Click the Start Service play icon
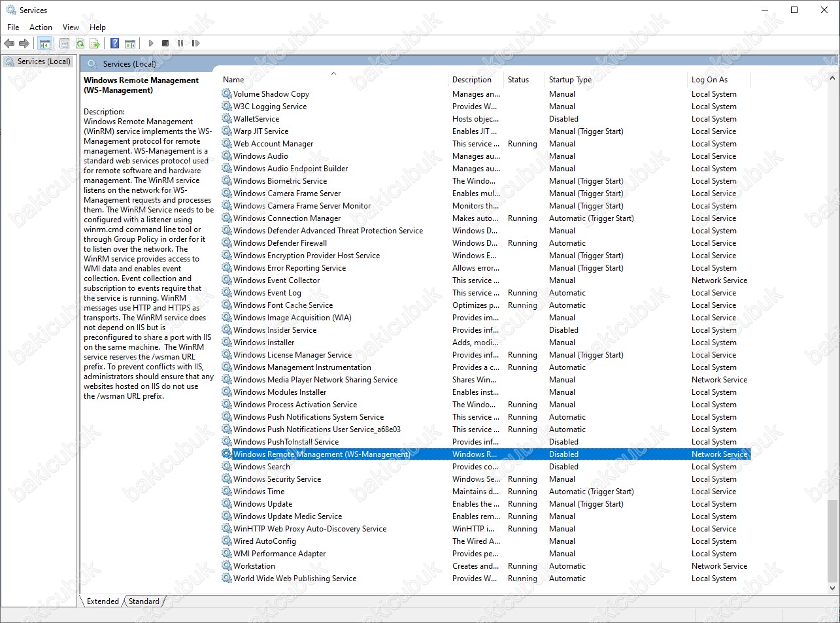840x623 pixels. [151, 43]
